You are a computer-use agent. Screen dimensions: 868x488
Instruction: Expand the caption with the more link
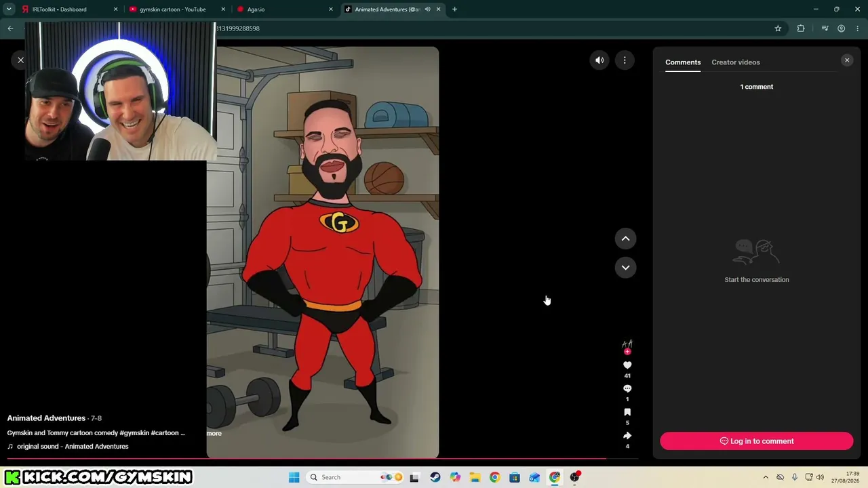(214, 433)
